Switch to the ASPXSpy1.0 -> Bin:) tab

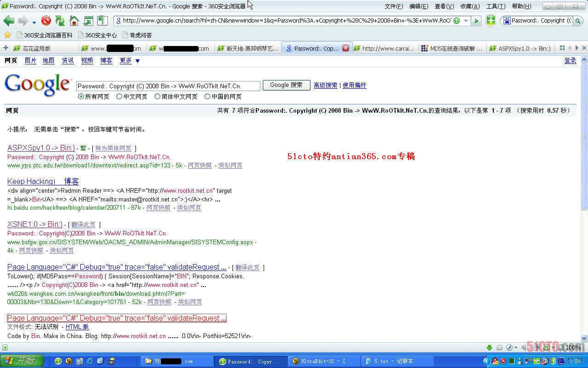520,48
